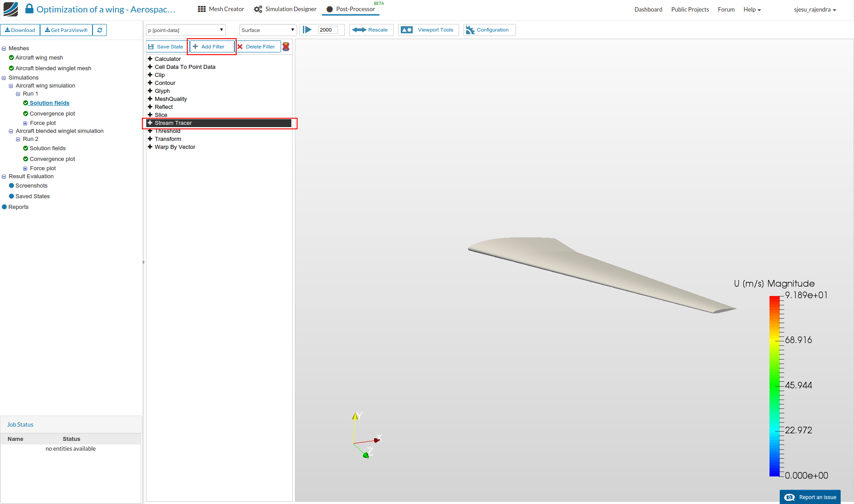Open Viewport Tools camera icon
Screen dimensions: 854x504
click(407, 30)
